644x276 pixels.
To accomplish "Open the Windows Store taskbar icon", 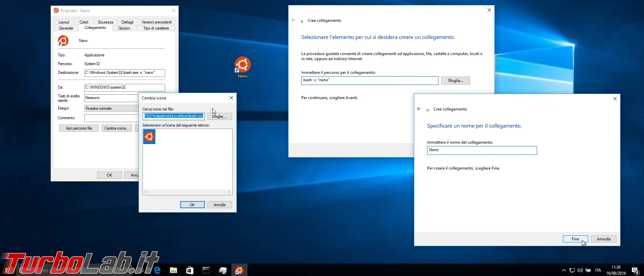I will pos(190,270).
